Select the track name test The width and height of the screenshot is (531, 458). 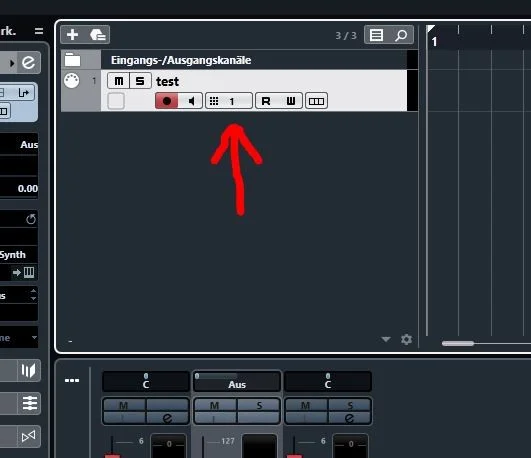coord(167,82)
